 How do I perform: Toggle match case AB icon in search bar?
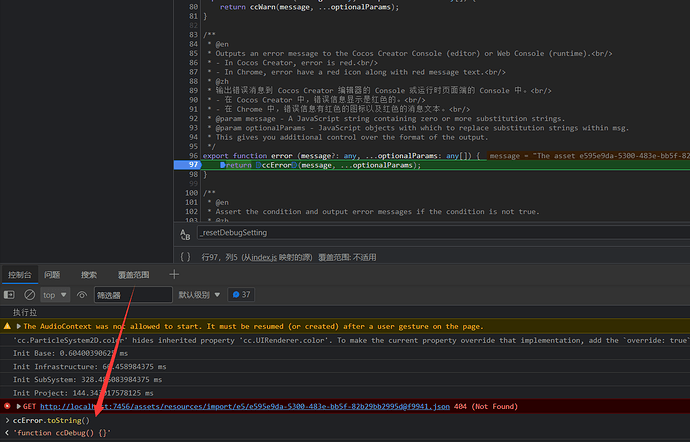tap(185, 234)
